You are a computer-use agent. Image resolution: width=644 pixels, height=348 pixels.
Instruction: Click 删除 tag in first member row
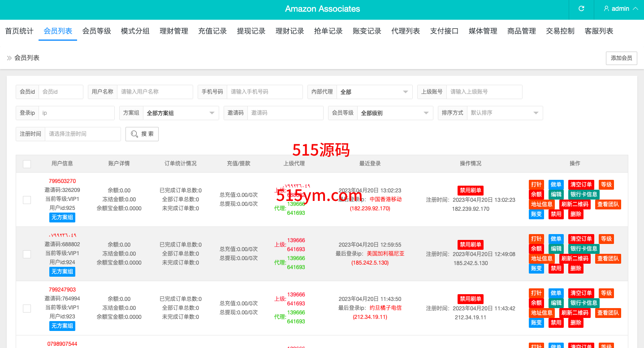[x=576, y=214]
